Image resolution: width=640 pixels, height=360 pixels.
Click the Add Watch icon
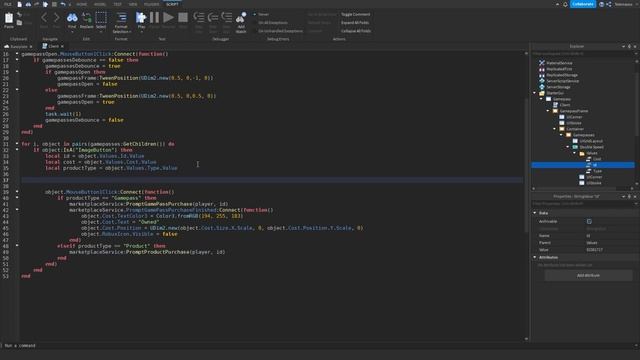[x=241, y=18]
